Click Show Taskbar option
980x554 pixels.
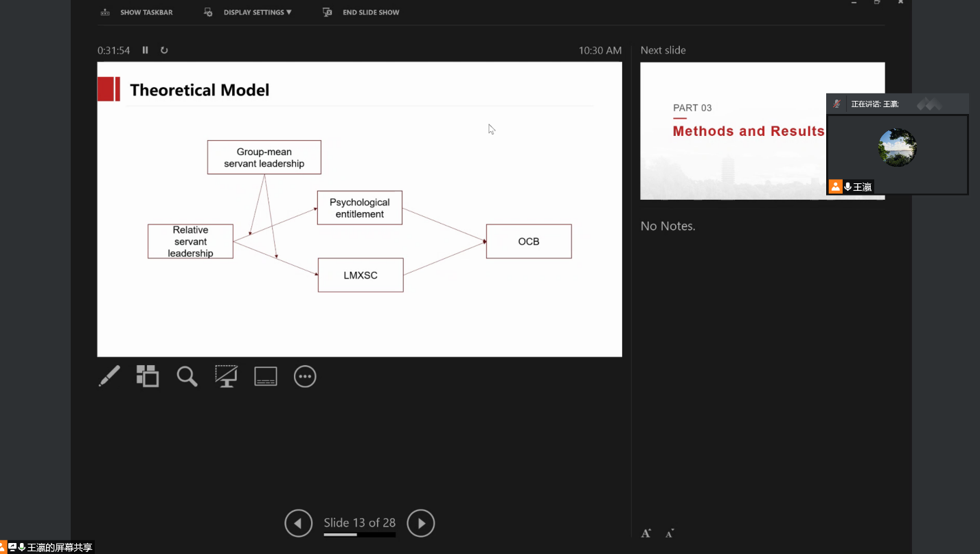pyautogui.click(x=137, y=12)
